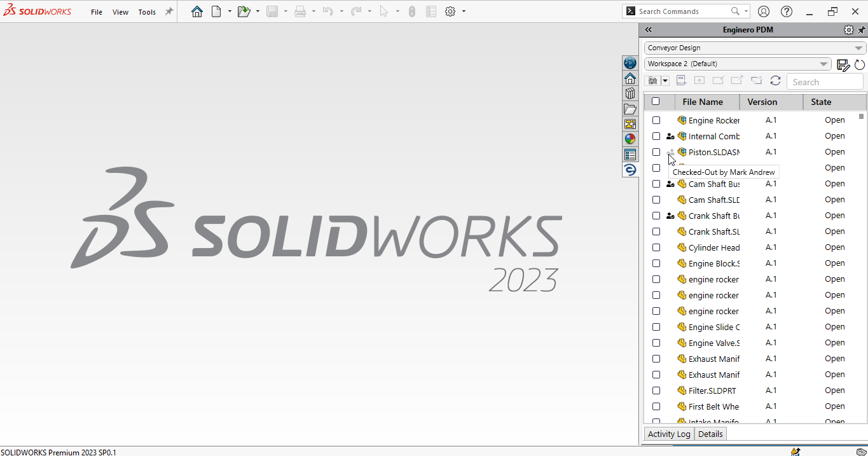
Task: Check the box for First Belt Whe row
Action: (656, 406)
